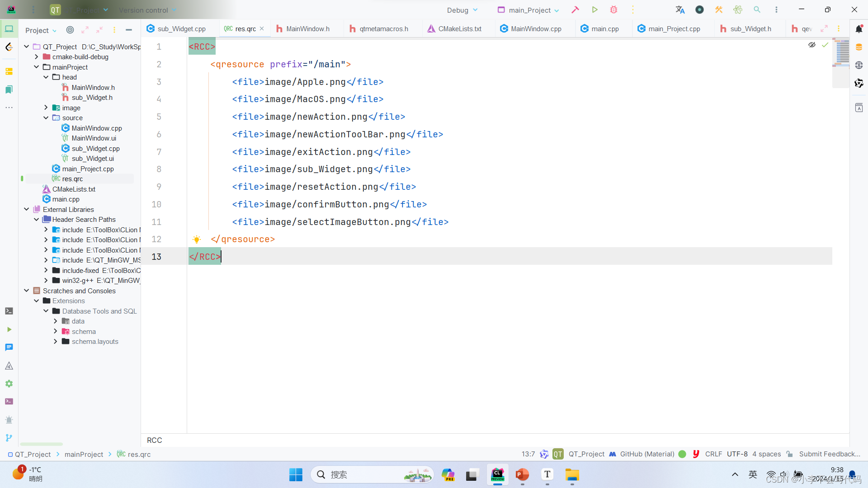Select main_Project.cpp in the project tree
The width and height of the screenshot is (868, 488).
coord(88,169)
